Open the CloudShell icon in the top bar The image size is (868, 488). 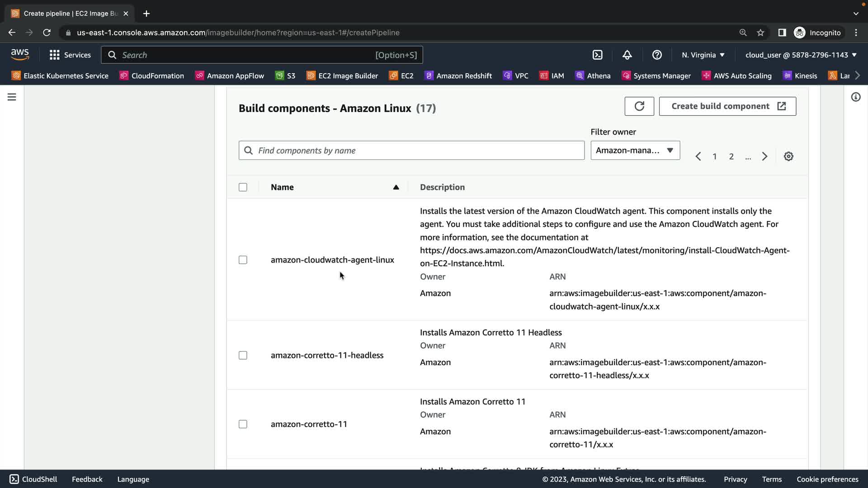(x=597, y=55)
